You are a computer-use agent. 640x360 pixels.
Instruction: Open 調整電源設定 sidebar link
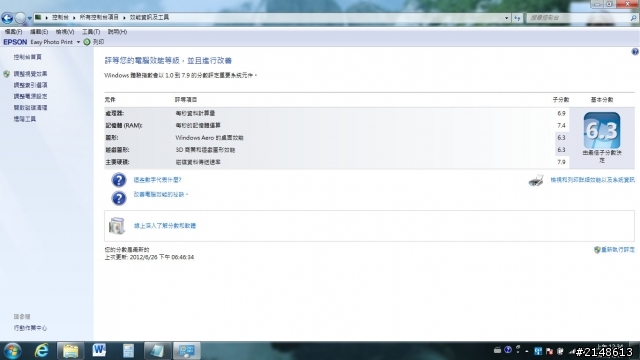pyautogui.click(x=30, y=96)
